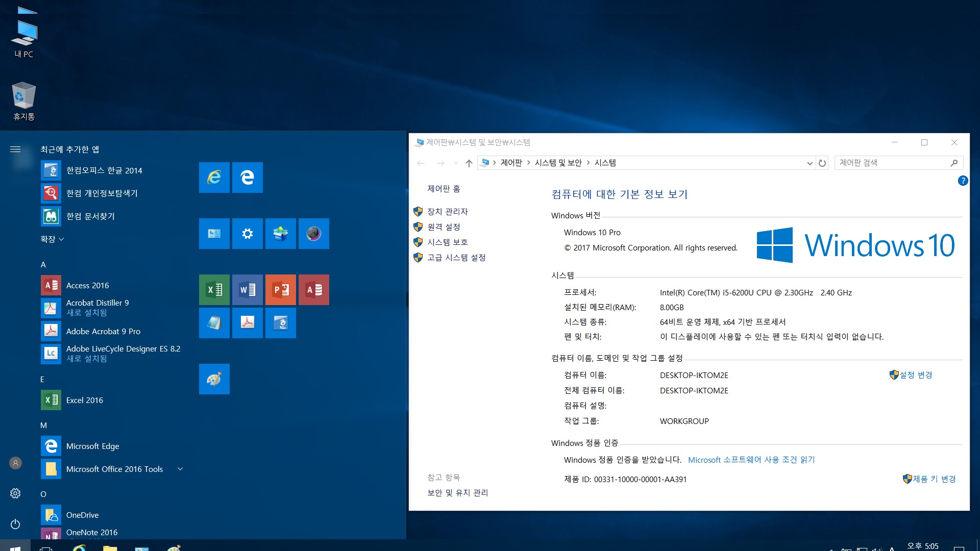Image resolution: width=980 pixels, height=551 pixels.
Task: Select 시스템 및 보안 breadcrumb
Action: point(558,163)
